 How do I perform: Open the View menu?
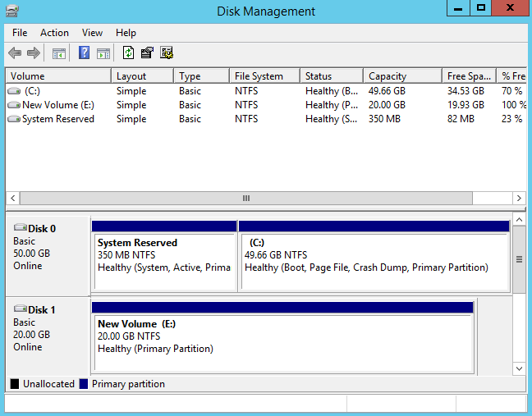pos(92,33)
